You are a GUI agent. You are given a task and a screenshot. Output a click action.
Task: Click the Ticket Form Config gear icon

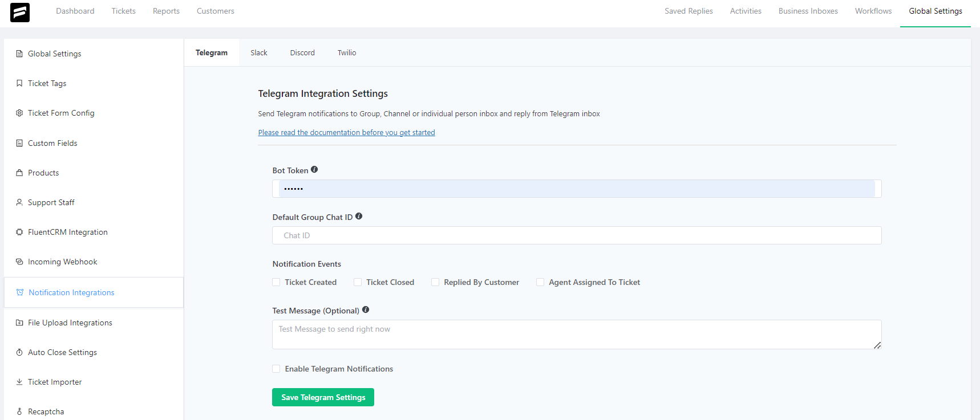pos(19,113)
